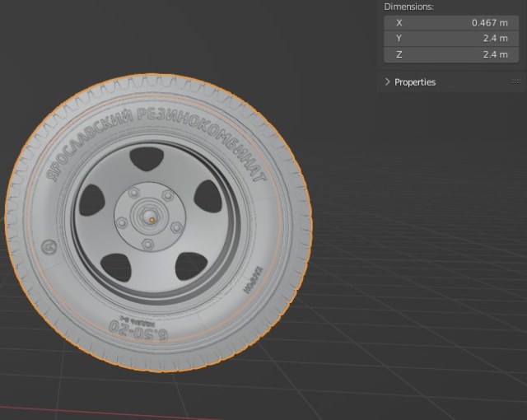Click the embossed ЯРОСЛАВСКИЙ РЕЗИНОКОМБИНАТ tire text

pyautogui.click(x=156, y=130)
